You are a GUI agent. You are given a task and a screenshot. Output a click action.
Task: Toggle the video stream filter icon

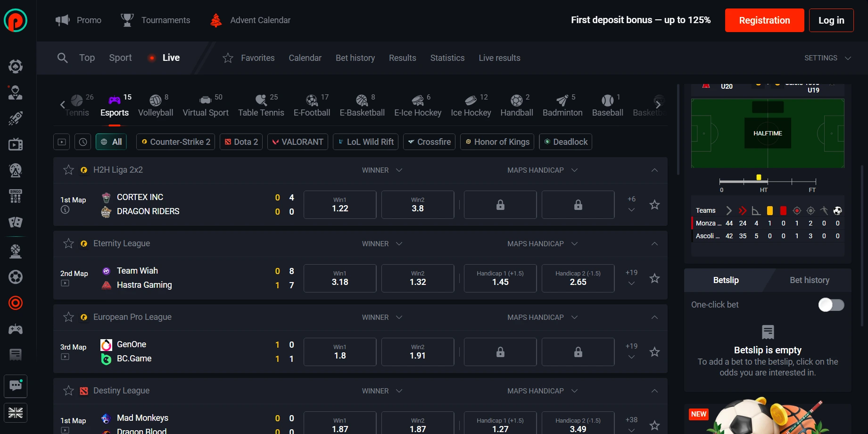point(62,142)
